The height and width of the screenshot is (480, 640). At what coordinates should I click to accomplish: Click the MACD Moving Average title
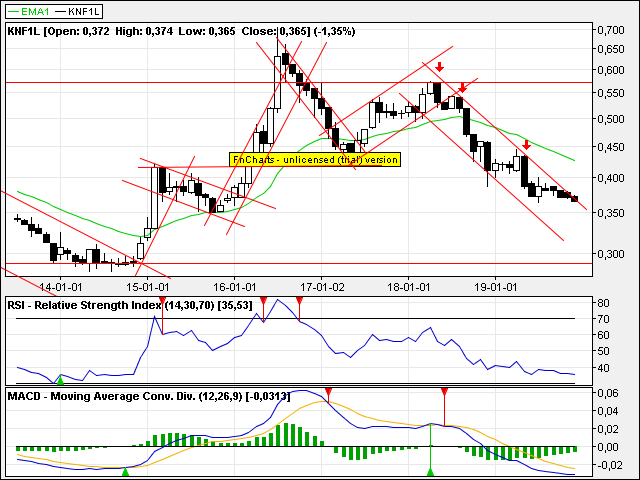pyautogui.click(x=149, y=396)
